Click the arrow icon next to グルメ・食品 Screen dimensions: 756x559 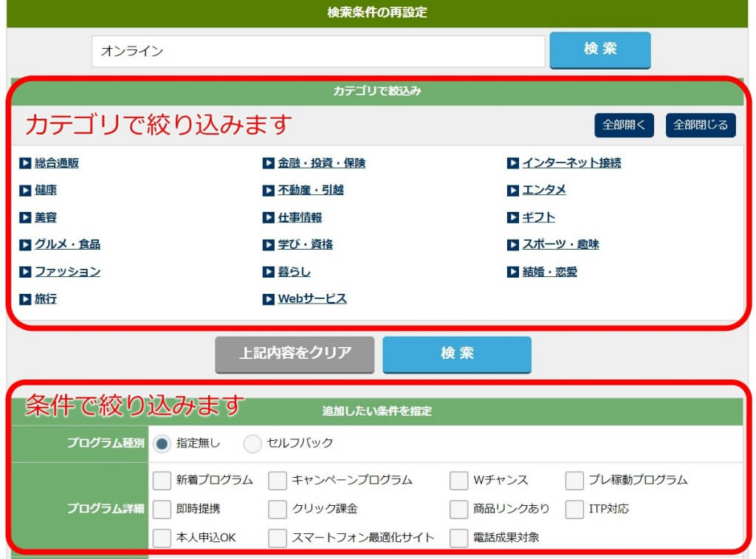click(x=26, y=244)
